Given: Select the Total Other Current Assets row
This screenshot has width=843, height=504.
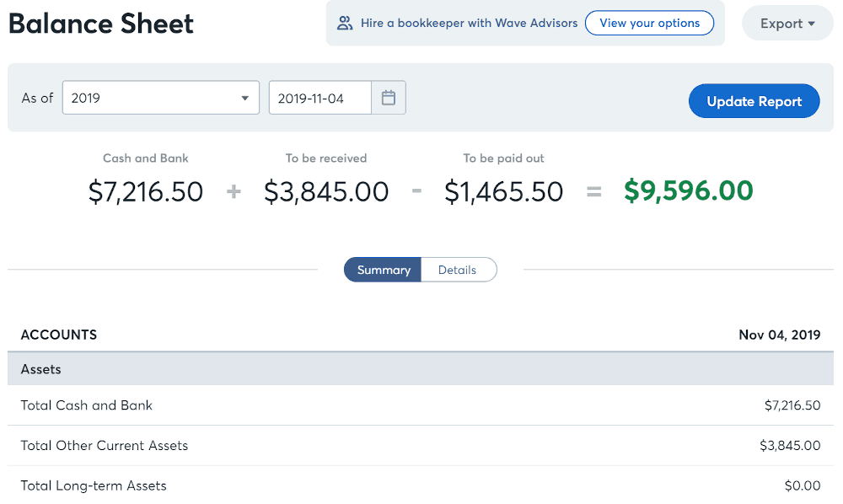Looking at the screenshot, I should 421,446.
